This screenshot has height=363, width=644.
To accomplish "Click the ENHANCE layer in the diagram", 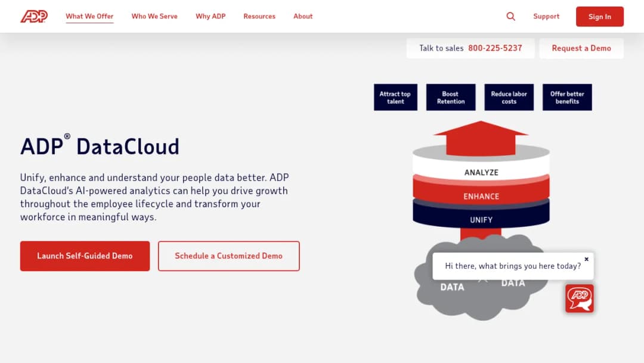I will (x=481, y=196).
